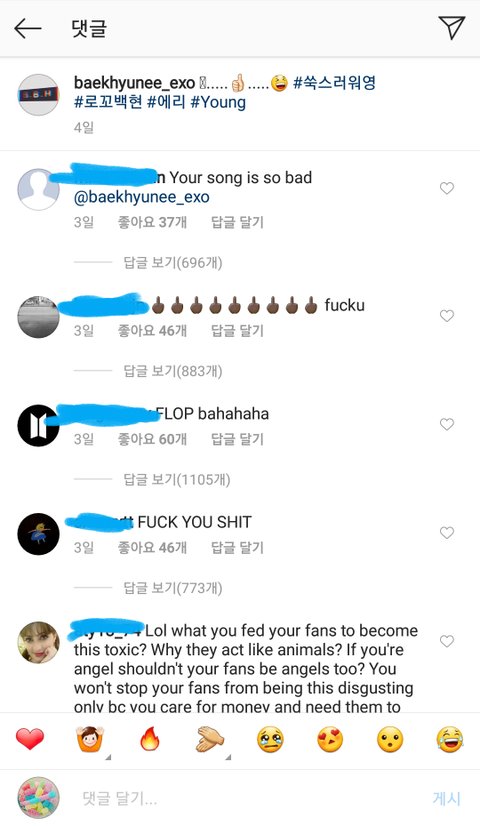Insert the red heart emoji reaction
The height and width of the screenshot is (826, 480).
[x=30, y=739]
